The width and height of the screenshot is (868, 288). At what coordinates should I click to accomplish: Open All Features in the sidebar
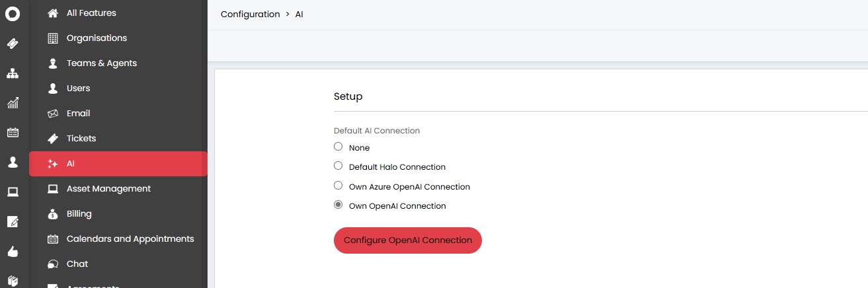(91, 13)
